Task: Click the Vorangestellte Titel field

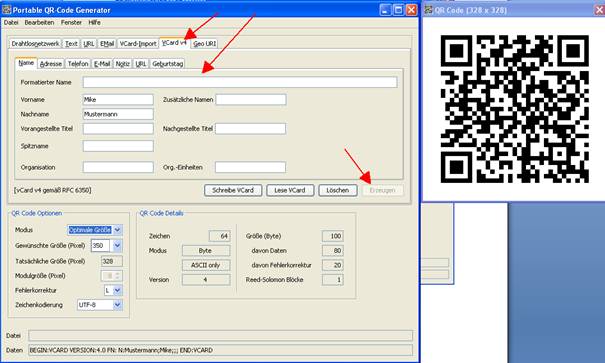Action: [118, 128]
